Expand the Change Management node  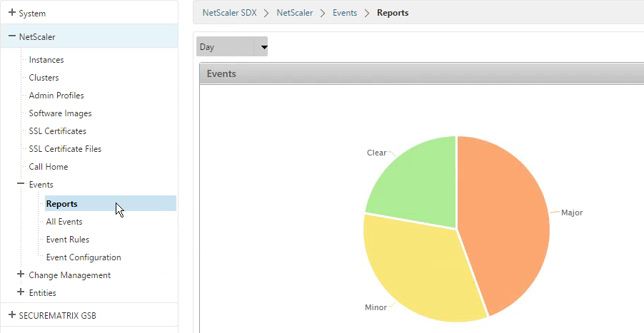pos(21,275)
